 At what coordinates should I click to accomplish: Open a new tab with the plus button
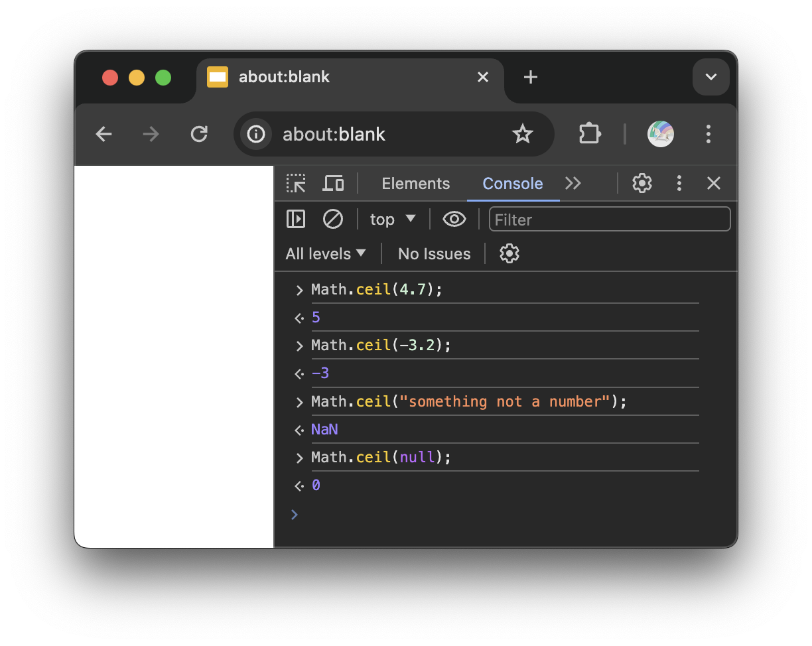(530, 78)
